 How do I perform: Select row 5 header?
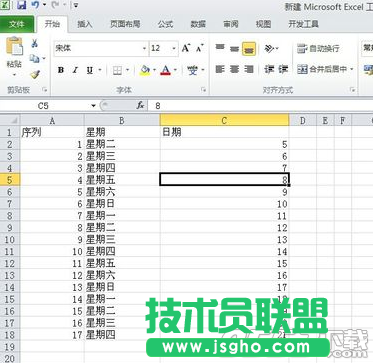(10, 180)
